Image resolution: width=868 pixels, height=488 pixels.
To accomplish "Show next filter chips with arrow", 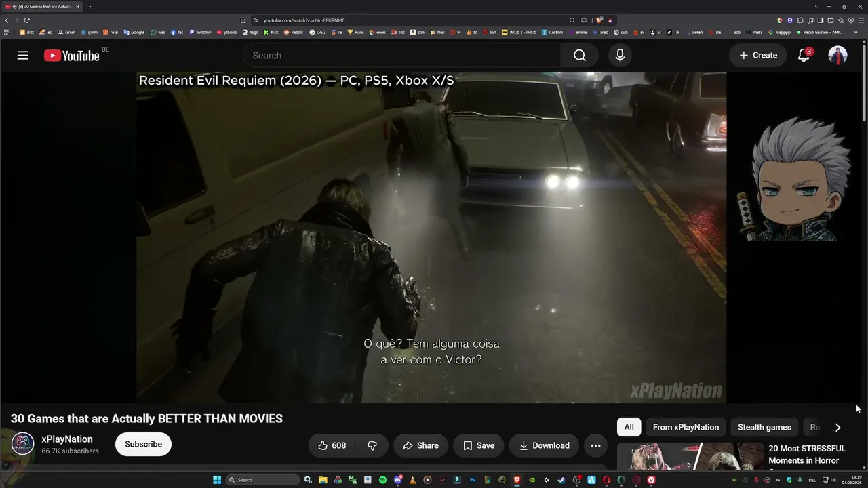I will (837, 427).
